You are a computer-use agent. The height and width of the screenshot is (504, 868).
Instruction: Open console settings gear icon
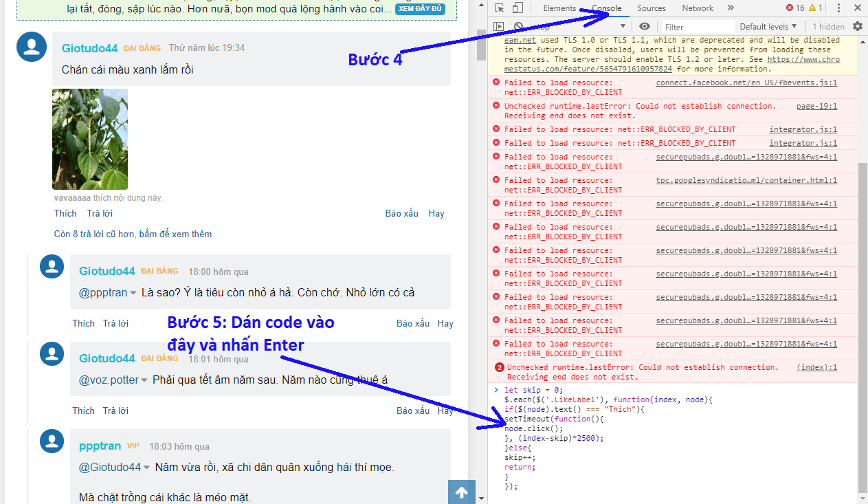pyautogui.click(x=858, y=26)
